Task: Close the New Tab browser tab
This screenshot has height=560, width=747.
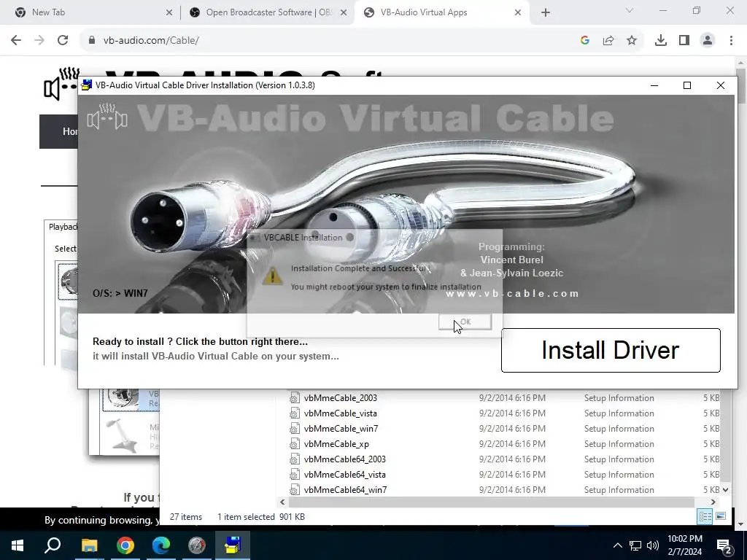Action: coord(169,12)
